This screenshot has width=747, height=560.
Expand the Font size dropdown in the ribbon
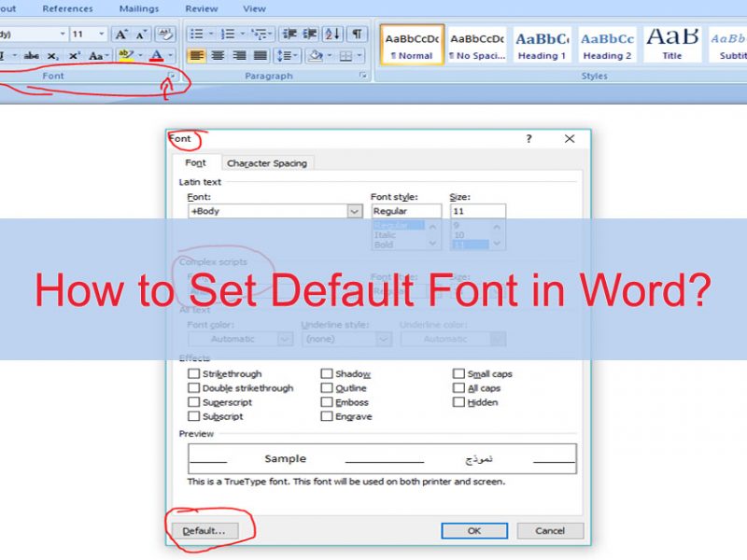101,34
